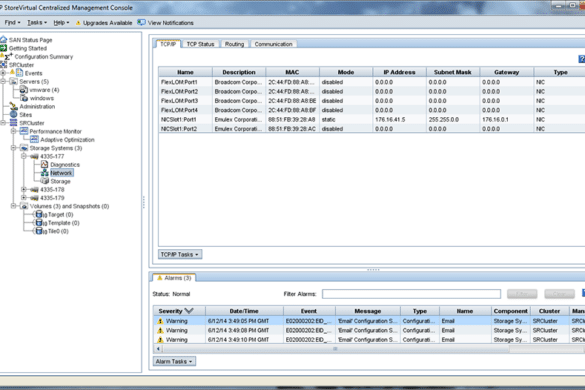Expand the 4335-178 storage system node
The image size is (585, 390).
24,189
